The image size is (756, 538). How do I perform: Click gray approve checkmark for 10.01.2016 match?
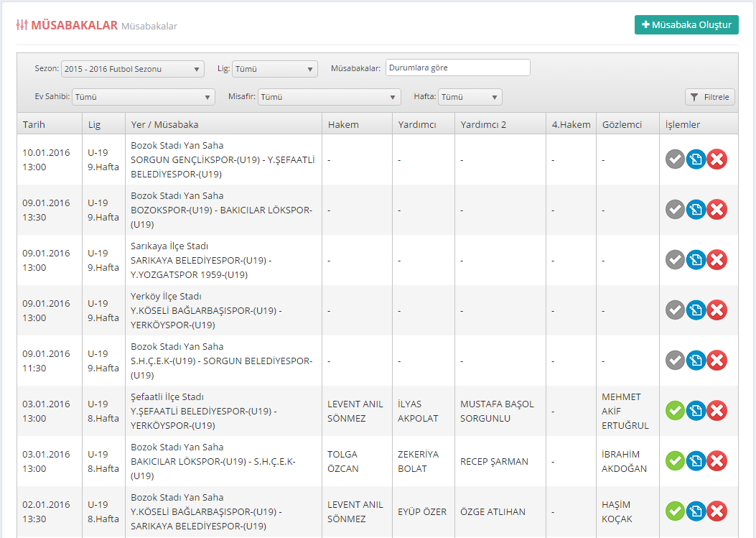(x=675, y=159)
